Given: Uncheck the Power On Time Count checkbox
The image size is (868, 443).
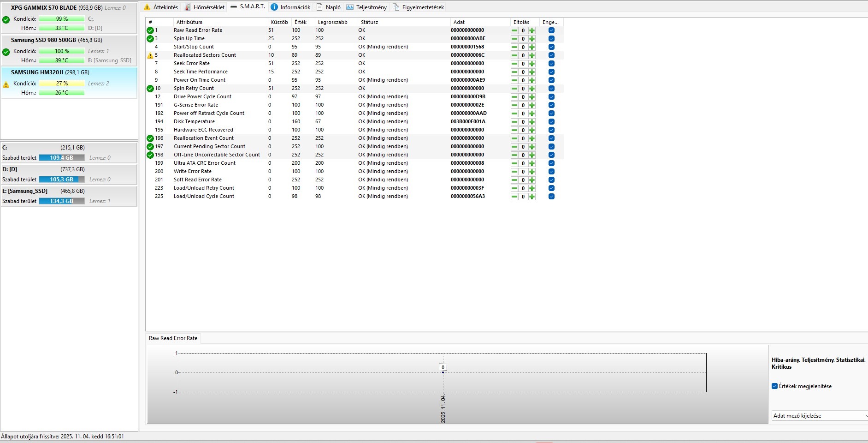Looking at the screenshot, I should [x=551, y=80].
